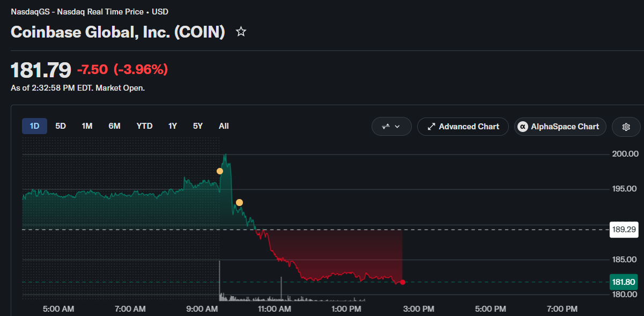The height and width of the screenshot is (316, 644).
Task: Click the 11:00 AM time axis label
Action: point(273,309)
